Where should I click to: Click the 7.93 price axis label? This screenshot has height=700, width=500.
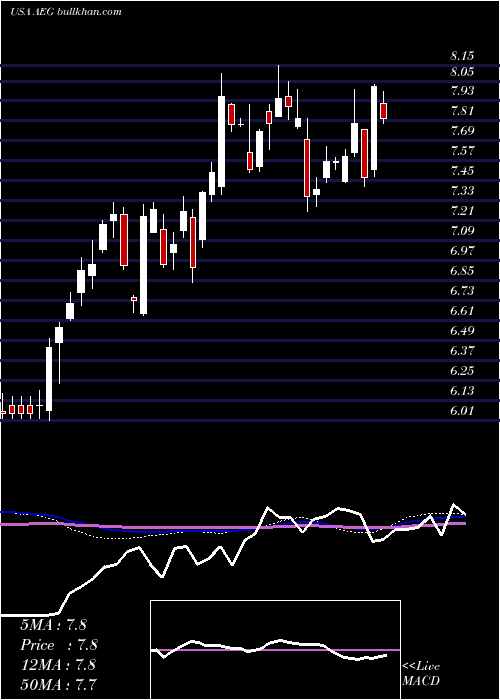[x=462, y=91]
